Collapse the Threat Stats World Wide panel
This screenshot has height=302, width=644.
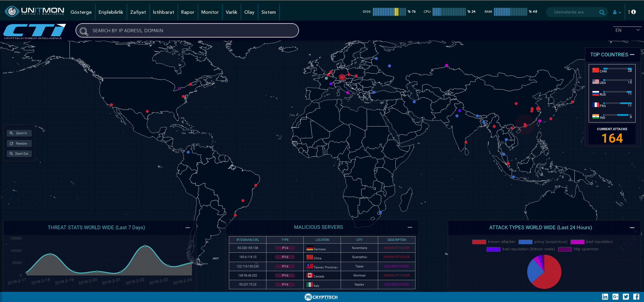pyautogui.click(x=188, y=228)
